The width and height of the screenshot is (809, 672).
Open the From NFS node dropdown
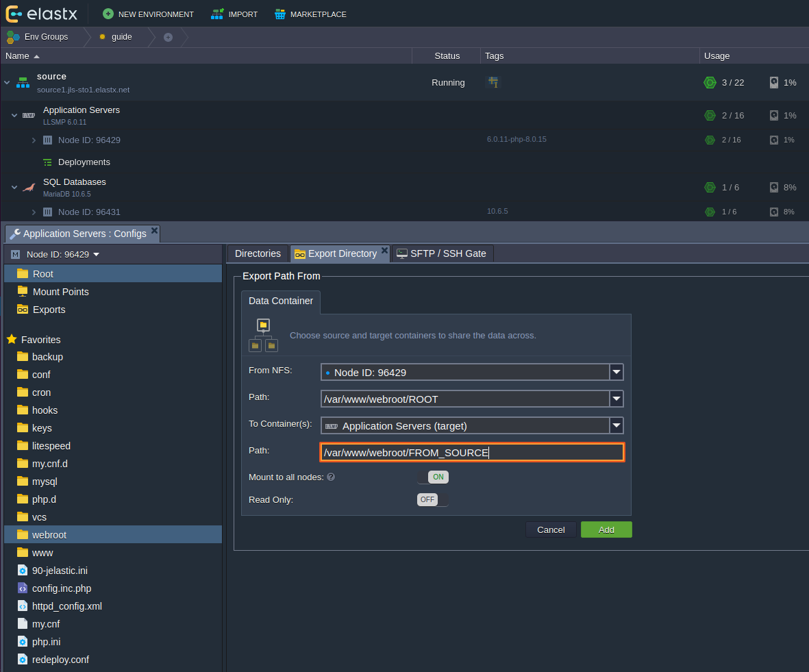coord(617,372)
